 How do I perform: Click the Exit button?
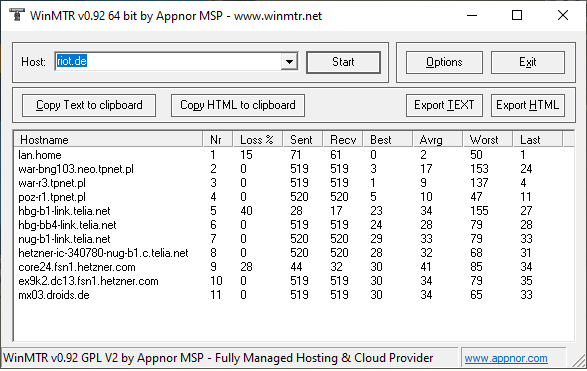point(528,62)
